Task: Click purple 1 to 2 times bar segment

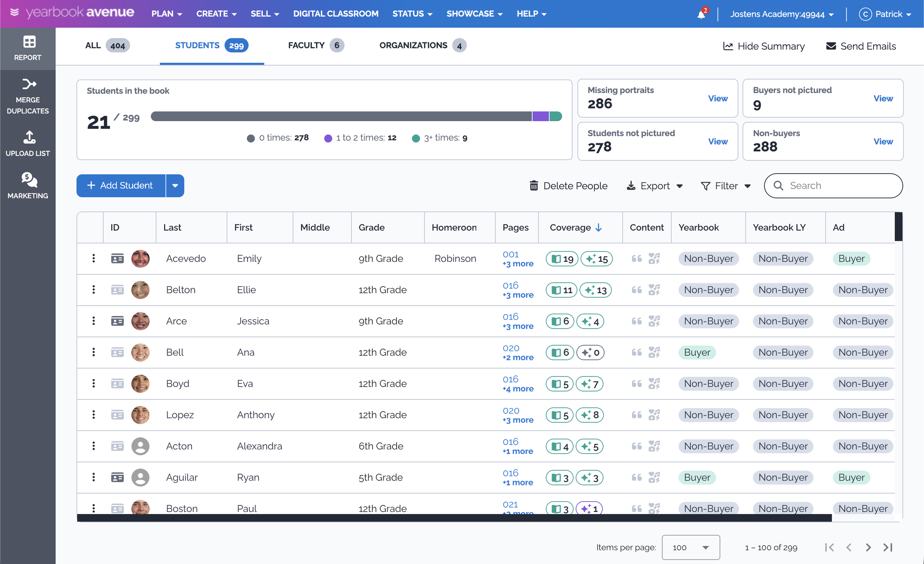Action: click(540, 116)
